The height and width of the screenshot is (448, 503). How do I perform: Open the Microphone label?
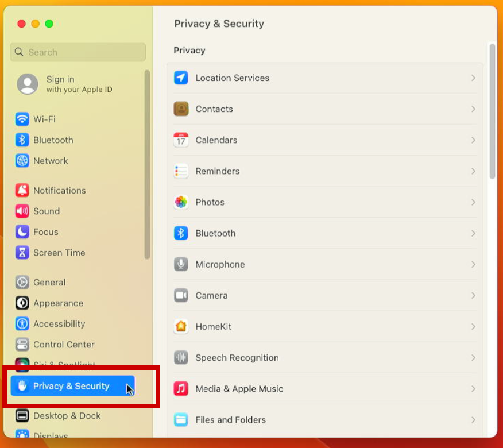[x=220, y=264]
